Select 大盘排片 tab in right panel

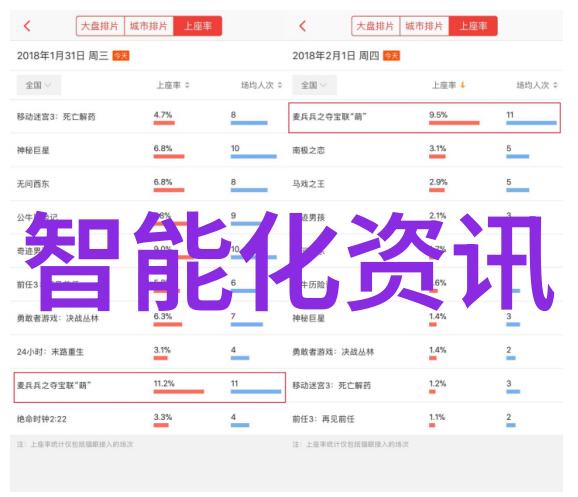pos(376,26)
